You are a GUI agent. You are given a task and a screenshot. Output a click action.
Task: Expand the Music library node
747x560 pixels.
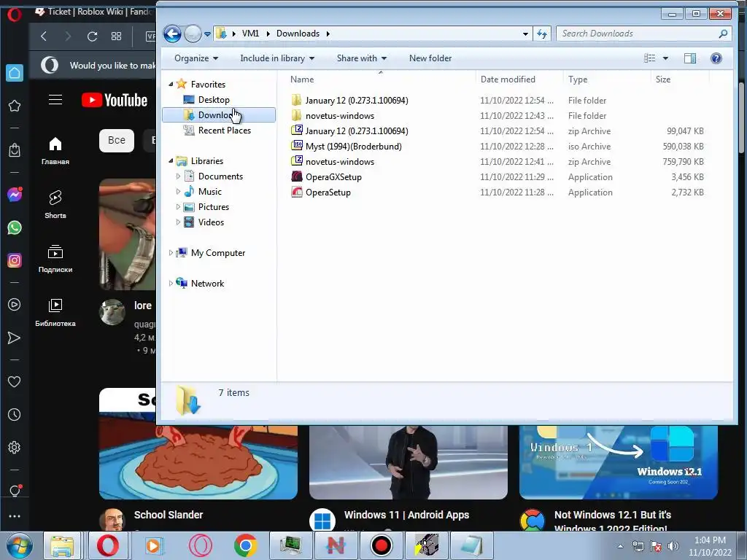coord(178,192)
